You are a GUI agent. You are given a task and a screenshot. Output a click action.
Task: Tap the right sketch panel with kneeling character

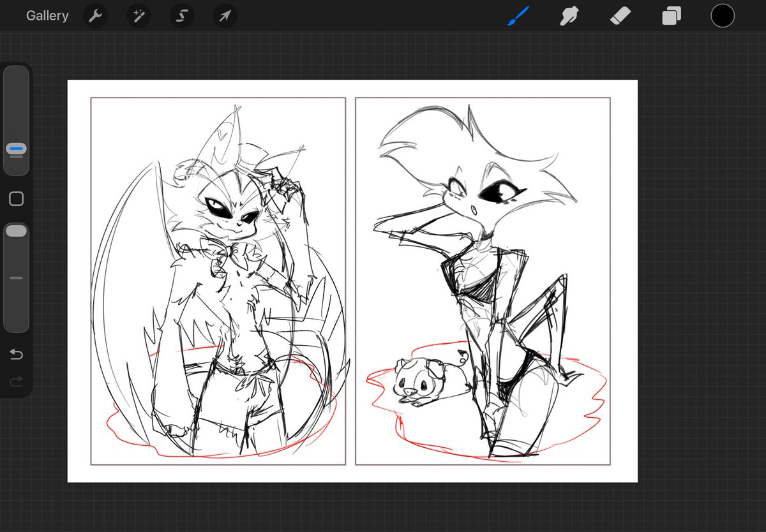click(x=483, y=281)
